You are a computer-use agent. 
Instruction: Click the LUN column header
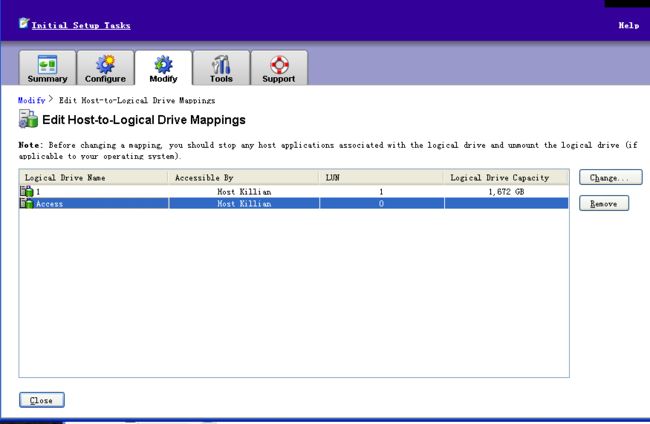click(381, 177)
